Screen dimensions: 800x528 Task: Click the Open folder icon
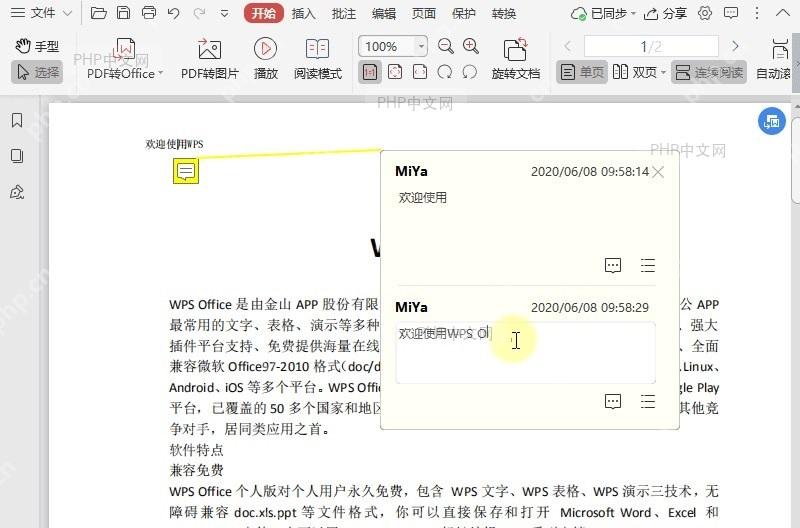click(x=98, y=13)
